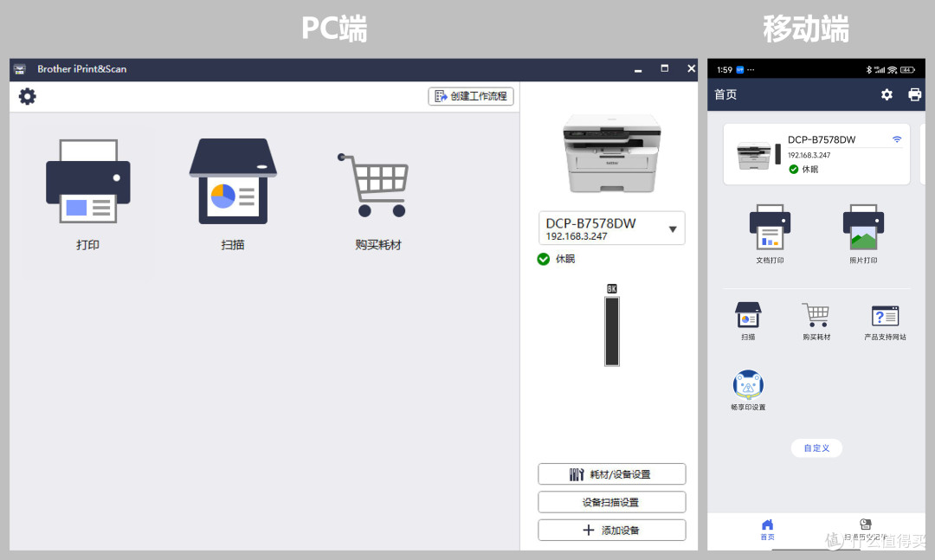This screenshot has width=935, height=560.
Task: Tap the 自定义 customize button
Action: pos(816,447)
